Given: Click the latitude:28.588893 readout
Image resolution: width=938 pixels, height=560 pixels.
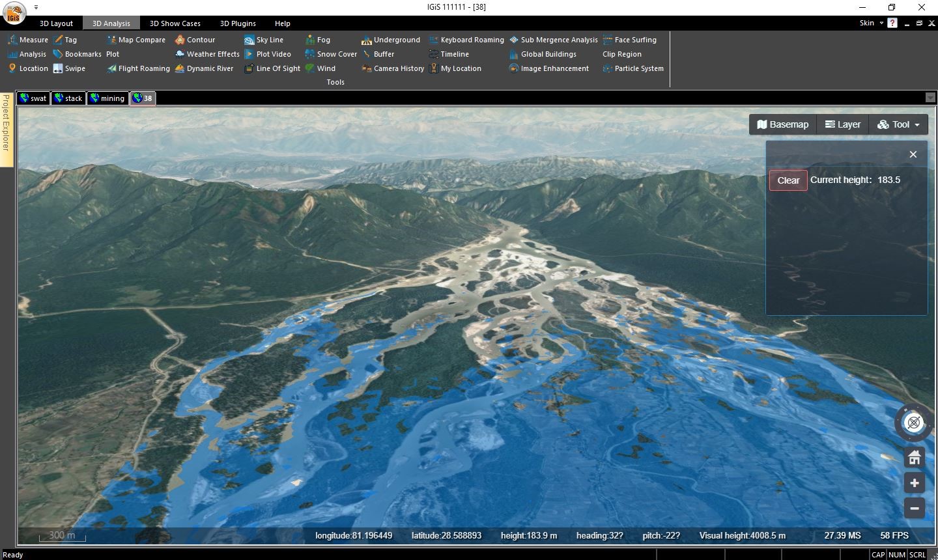Looking at the screenshot, I should click(x=446, y=535).
